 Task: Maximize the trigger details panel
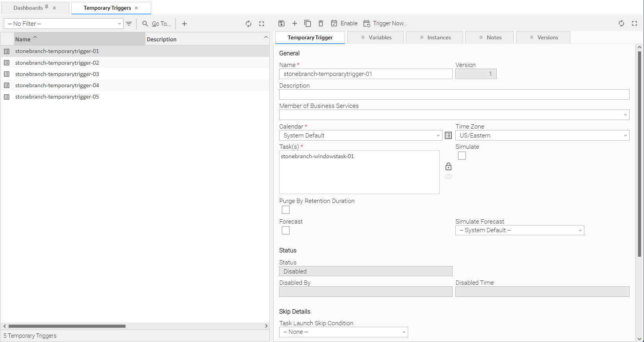tap(634, 23)
